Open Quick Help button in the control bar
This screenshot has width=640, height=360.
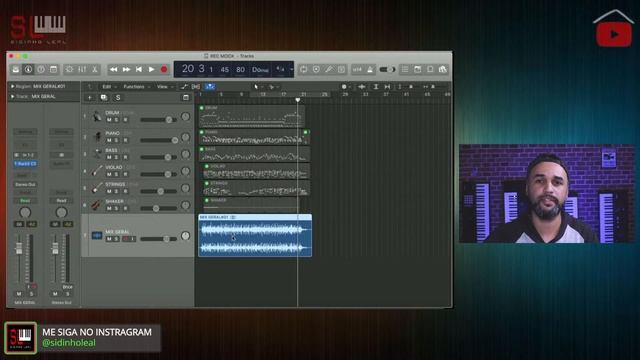41,69
